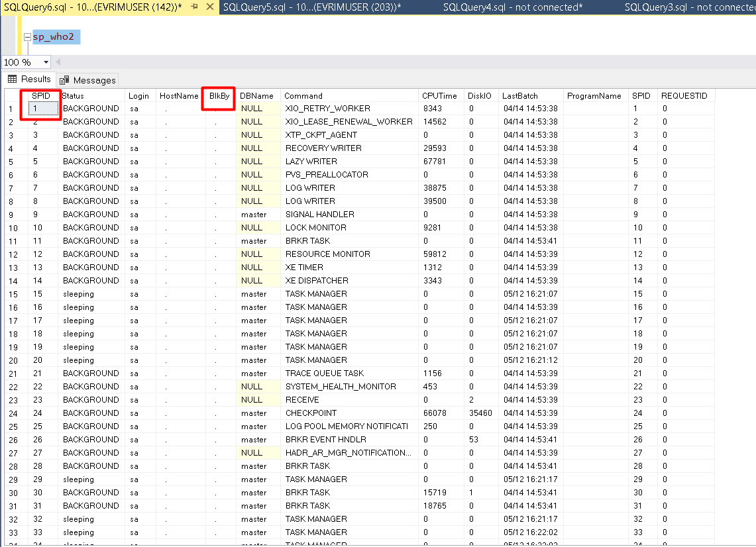
Task: Switch to the SQLQuery5.sql tab
Action: point(312,7)
